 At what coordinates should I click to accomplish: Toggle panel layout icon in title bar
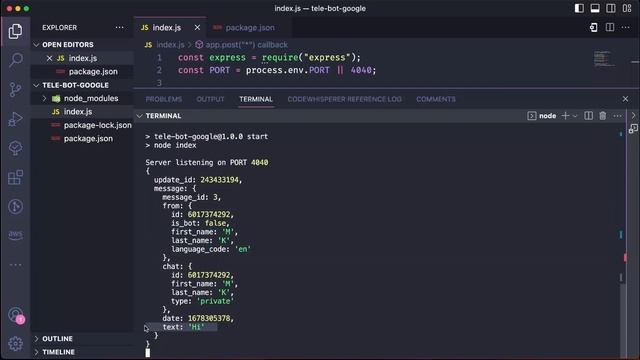pos(595,8)
